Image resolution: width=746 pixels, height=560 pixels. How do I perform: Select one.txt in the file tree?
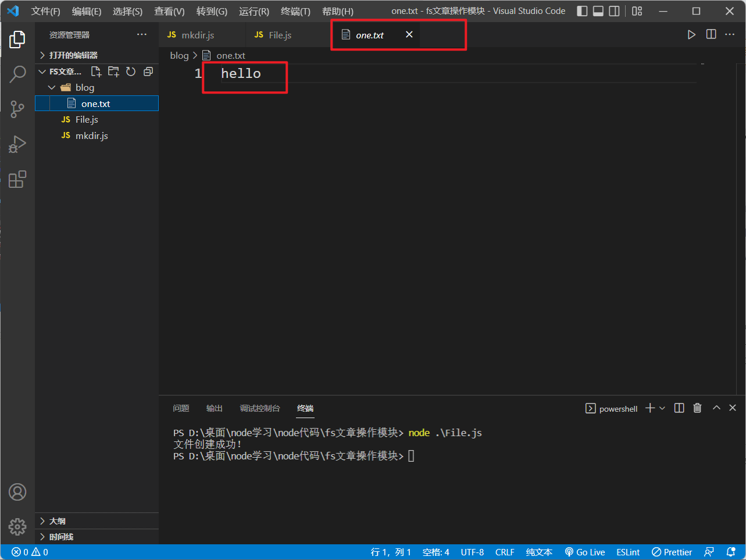[x=97, y=104]
